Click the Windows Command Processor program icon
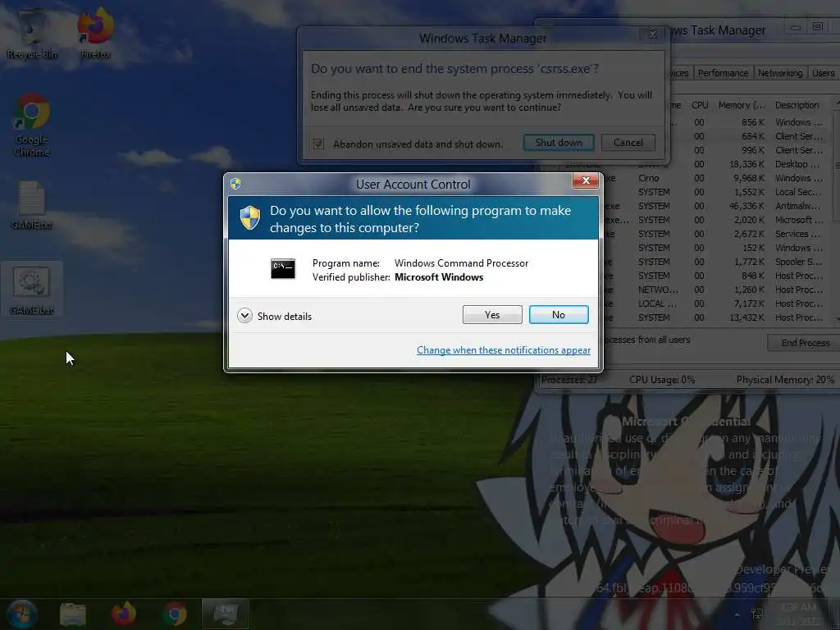This screenshot has height=630, width=840. coord(283,269)
